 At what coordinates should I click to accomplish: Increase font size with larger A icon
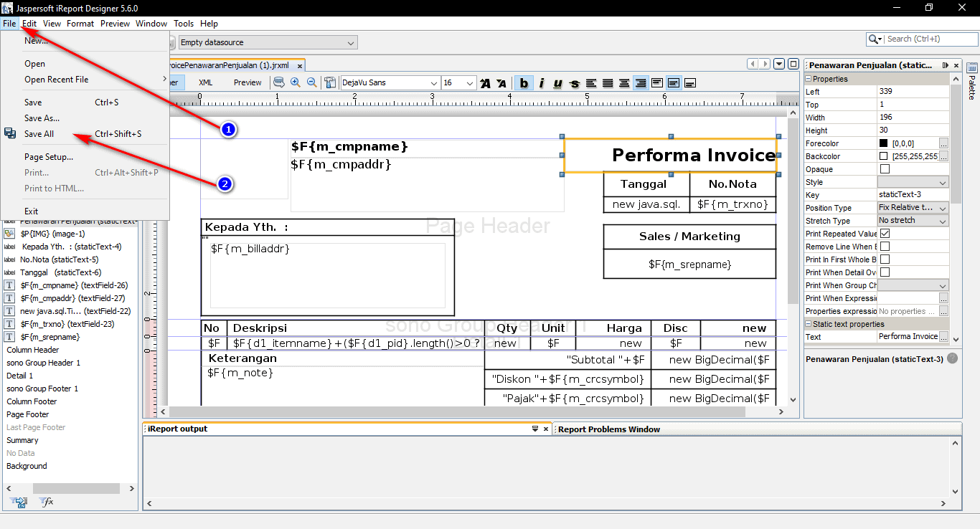pos(486,83)
